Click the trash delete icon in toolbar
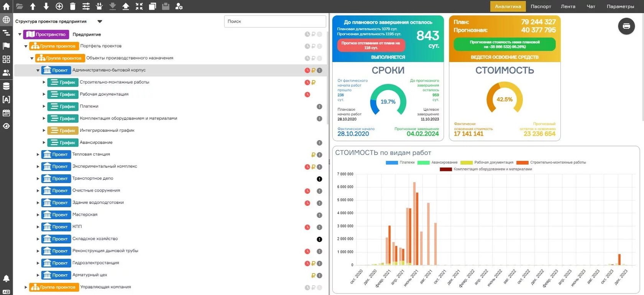The image size is (644, 295). point(73,6)
